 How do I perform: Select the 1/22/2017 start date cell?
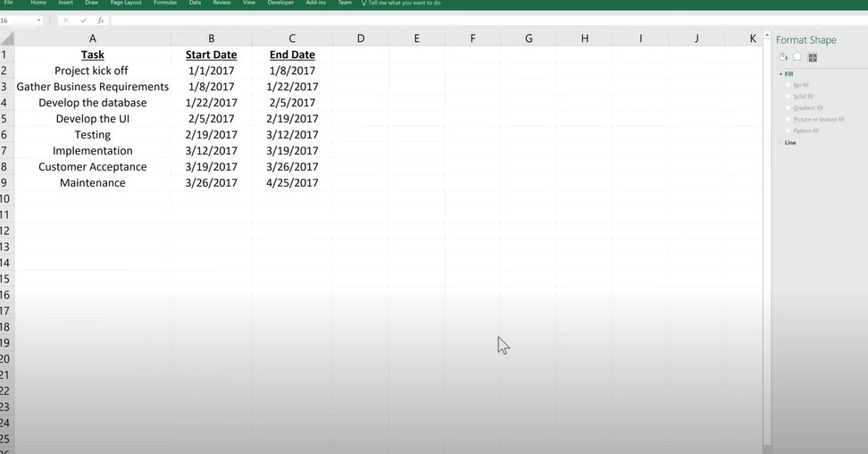[x=211, y=103]
